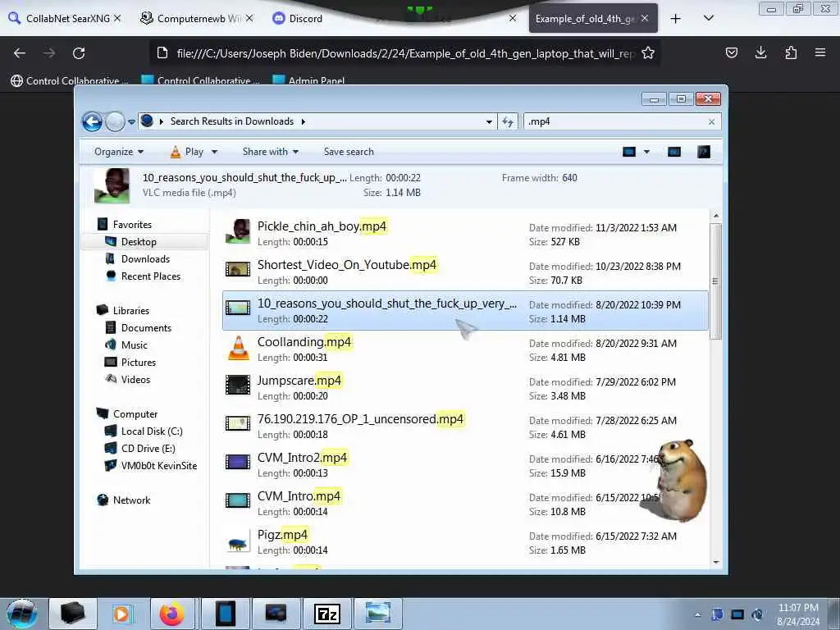
Task: Select Coollanding.mp4 file
Action: coord(465,349)
